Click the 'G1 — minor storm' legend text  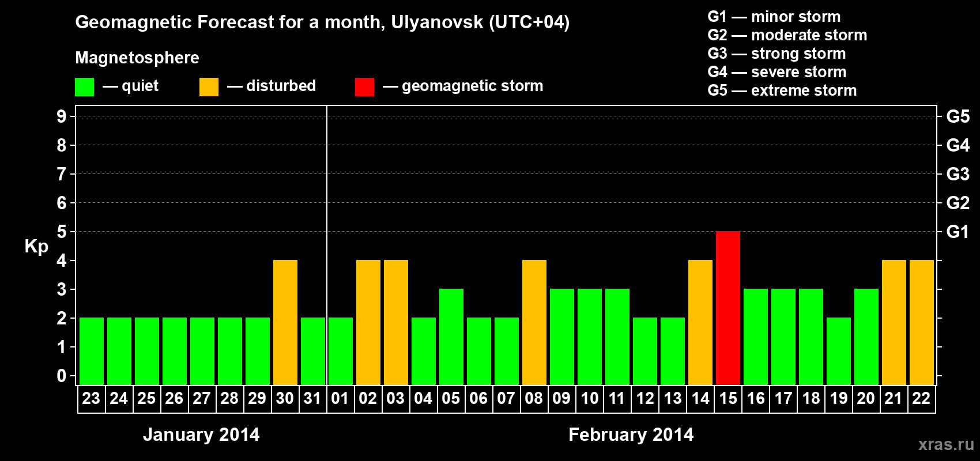(774, 17)
